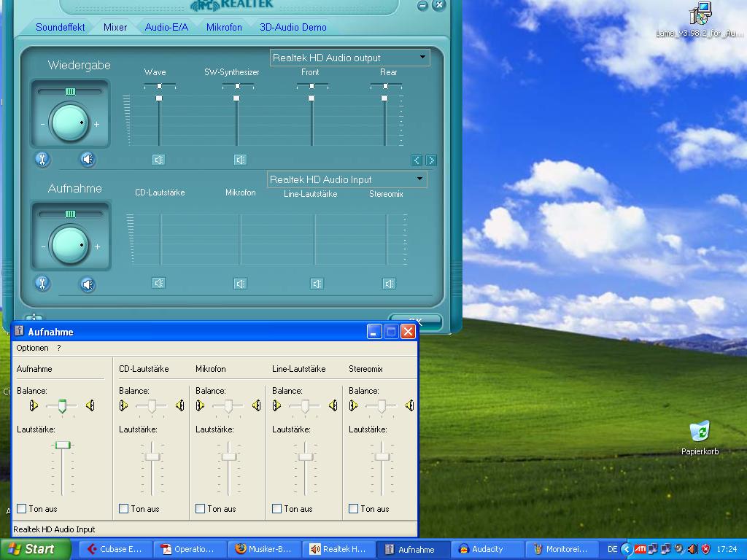Check Ton aus for CD-Lautstärke
The image size is (747, 560).
point(123,508)
